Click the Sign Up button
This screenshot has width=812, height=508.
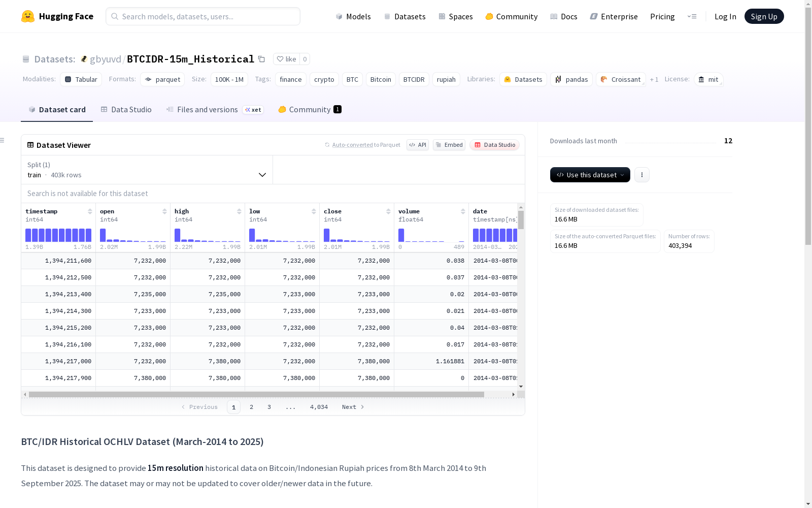pos(764,16)
